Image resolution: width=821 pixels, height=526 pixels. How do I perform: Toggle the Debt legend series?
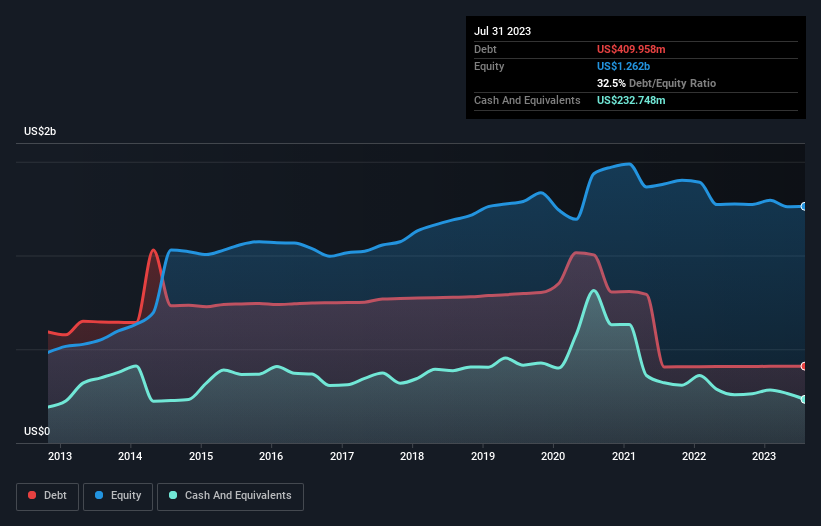coord(47,496)
